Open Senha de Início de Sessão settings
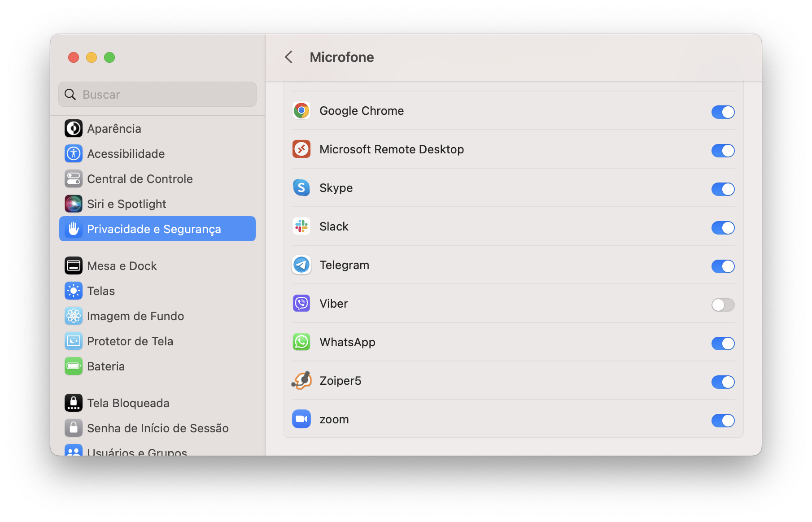 click(157, 428)
